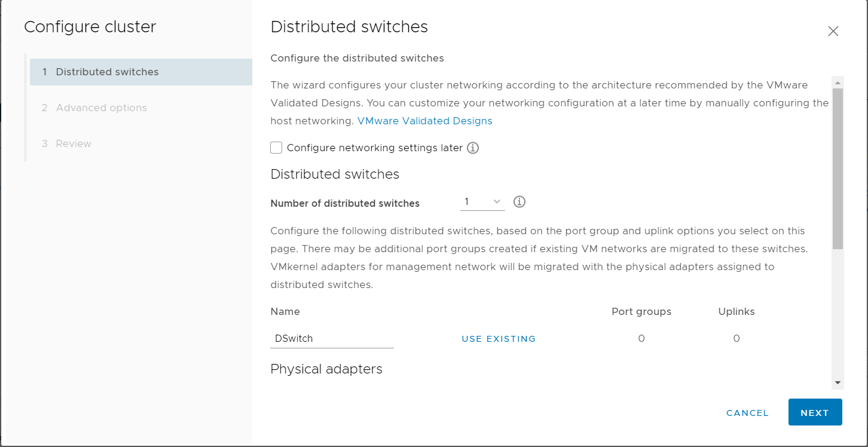The image size is (868, 447).
Task: Enable Configure networking settings later checkbox
Action: [x=276, y=148]
